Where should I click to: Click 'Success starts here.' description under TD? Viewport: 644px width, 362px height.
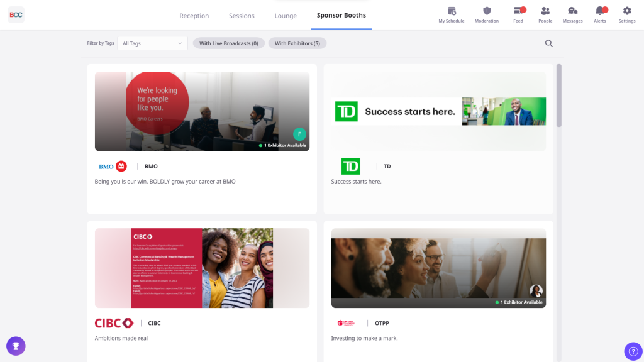tap(356, 182)
